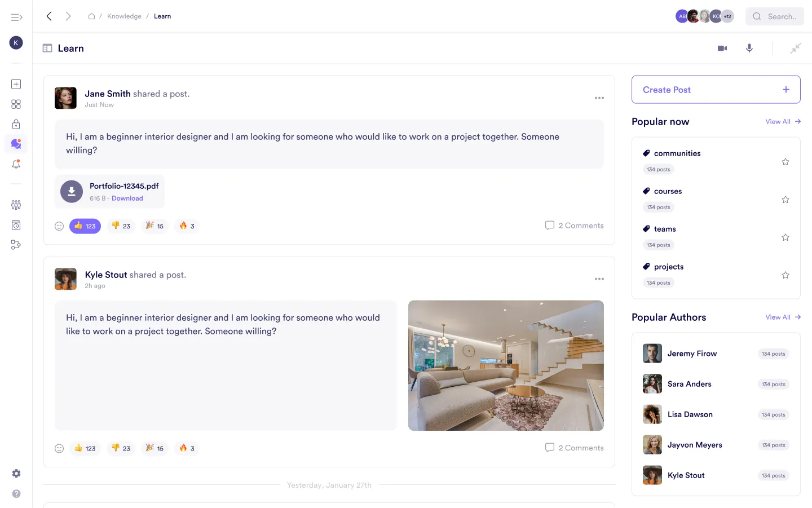Open the communities chat icon in sidebar

16,144
